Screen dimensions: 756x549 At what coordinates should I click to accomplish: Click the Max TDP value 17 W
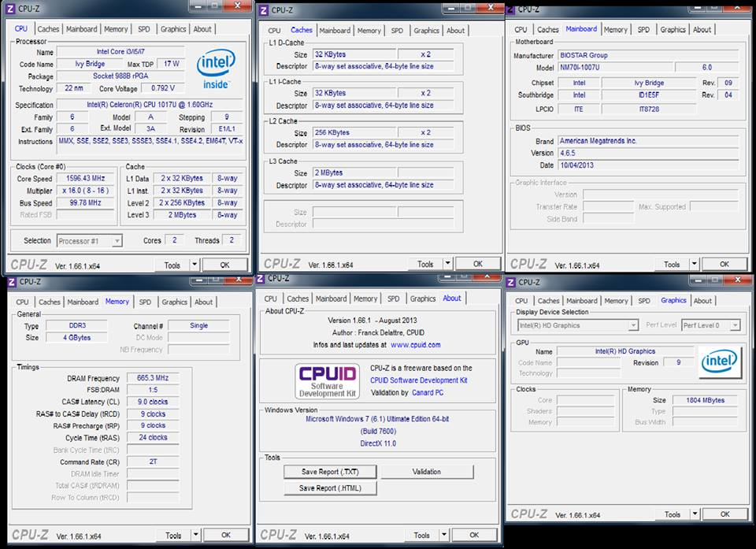(x=171, y=64)
